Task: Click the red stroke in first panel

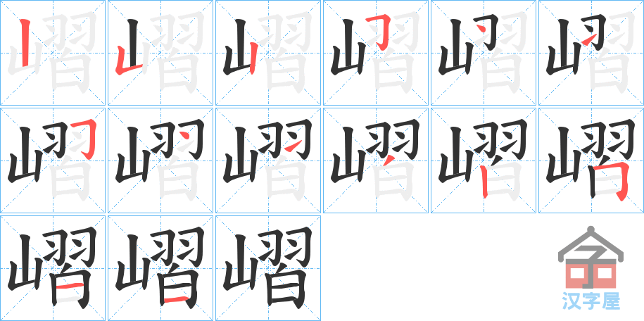Action: (x=25, y=42)
